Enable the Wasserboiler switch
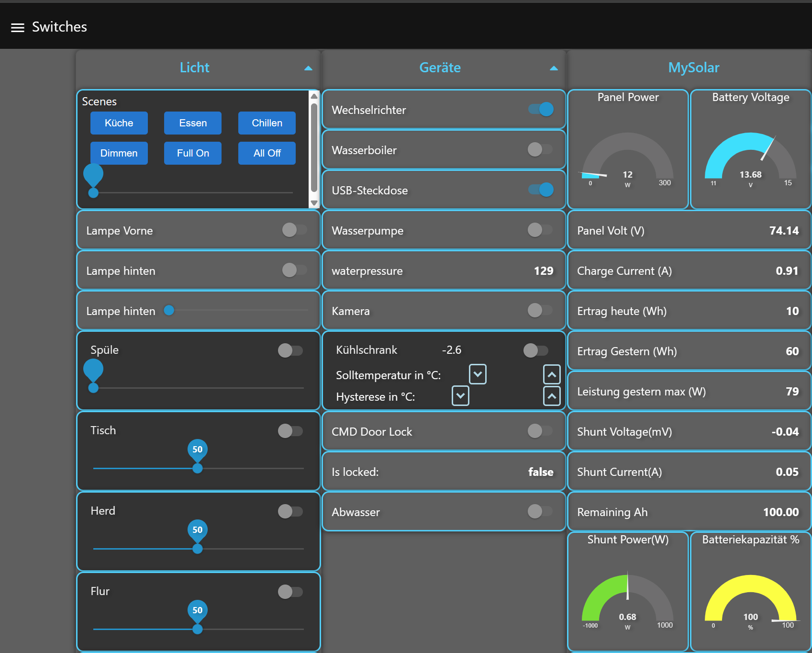Viewport: 812px width, 653px height. [x=540, y=150]
